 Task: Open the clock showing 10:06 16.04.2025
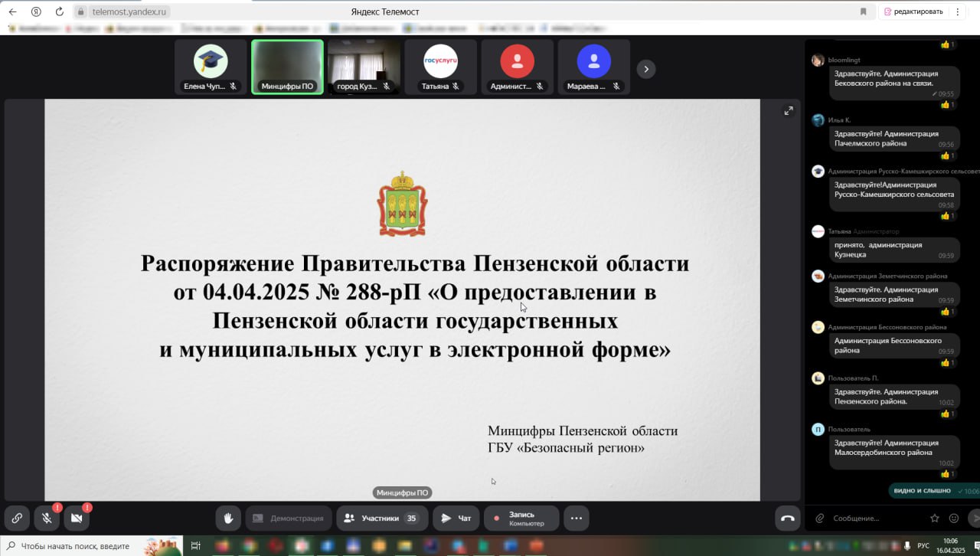pos(950,546)
